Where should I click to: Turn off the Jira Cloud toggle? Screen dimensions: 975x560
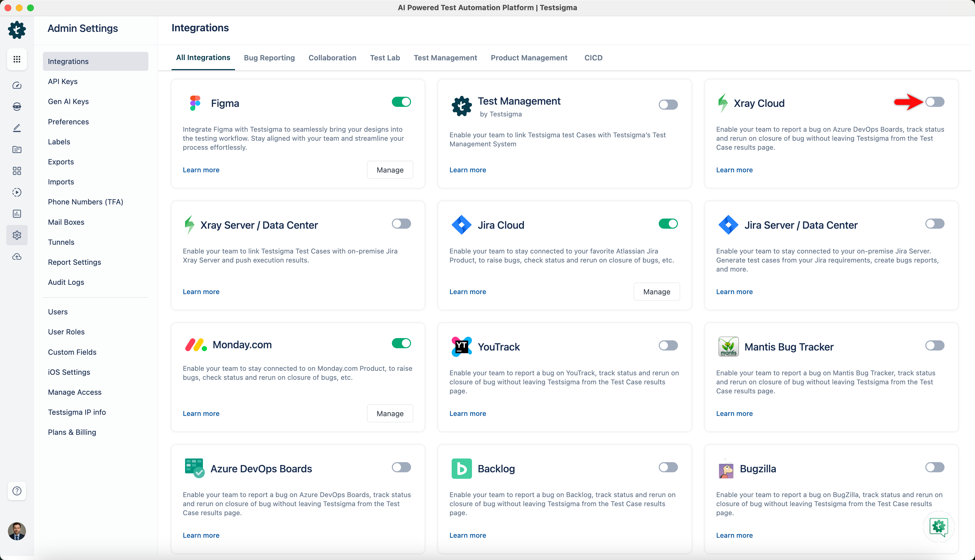668,224
